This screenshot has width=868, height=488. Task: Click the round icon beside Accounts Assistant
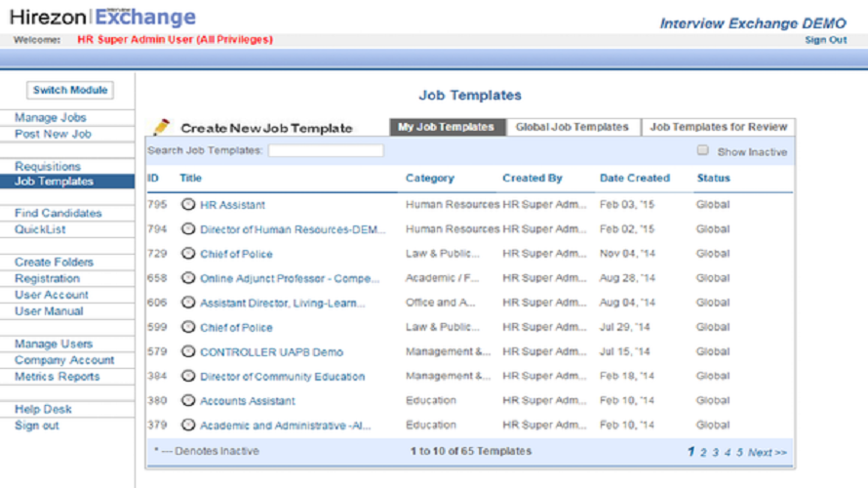pos(188,400)
